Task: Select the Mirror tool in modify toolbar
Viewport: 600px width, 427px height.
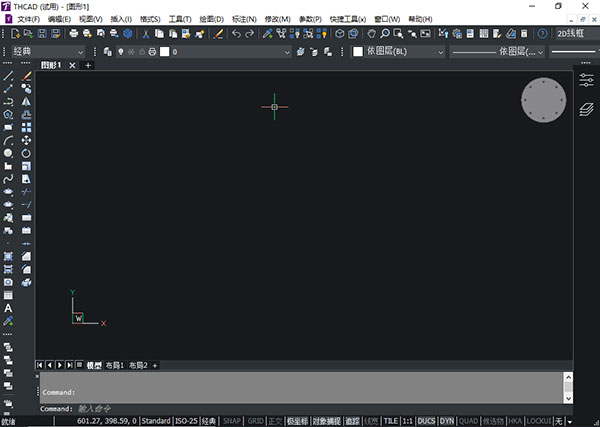Action: coord(27,101)
